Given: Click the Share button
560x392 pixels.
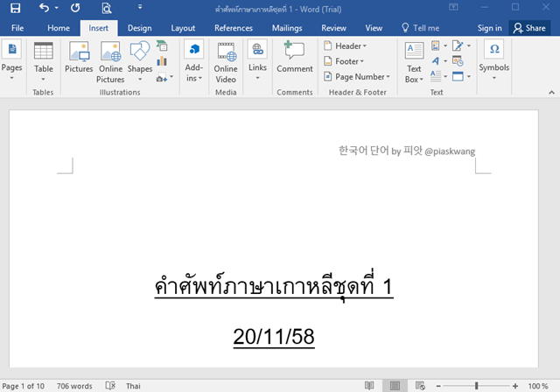Looking at the screenshot, I should pyautogui.click(x=529, y=28).
